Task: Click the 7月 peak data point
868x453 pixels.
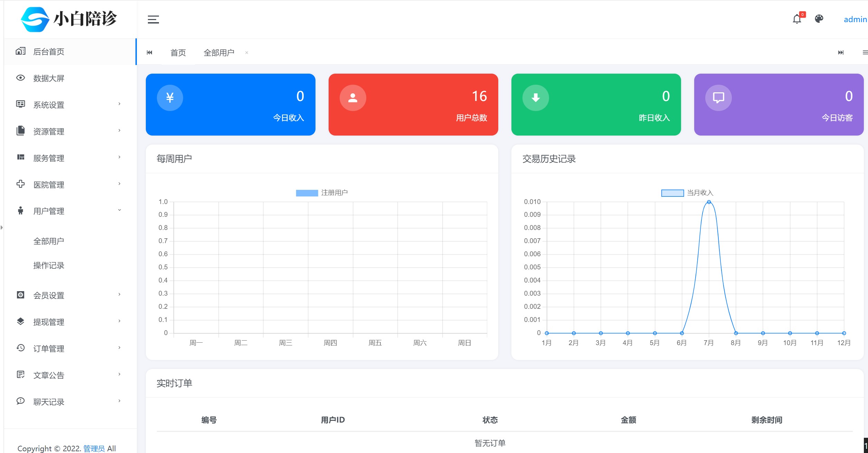Action: coord(709,202)
